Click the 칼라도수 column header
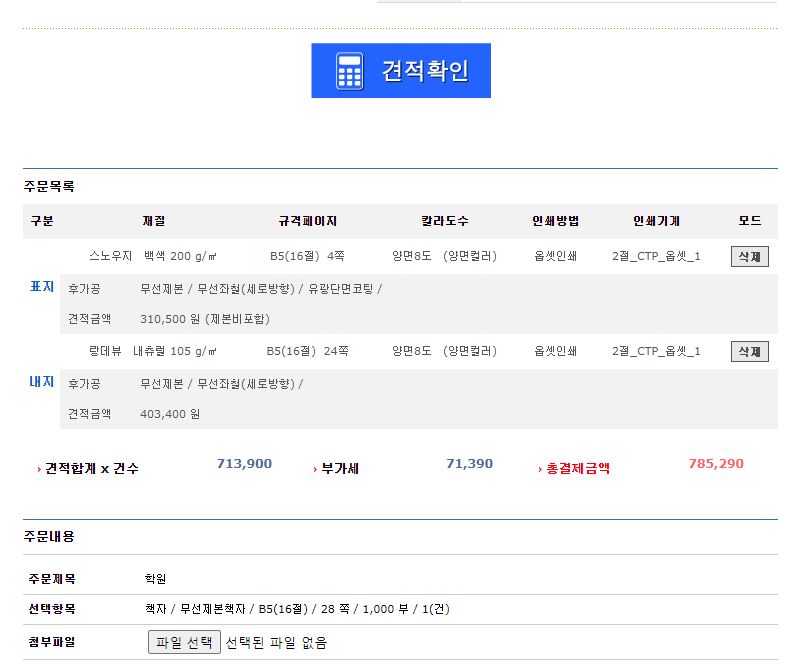 click(444, 221)
